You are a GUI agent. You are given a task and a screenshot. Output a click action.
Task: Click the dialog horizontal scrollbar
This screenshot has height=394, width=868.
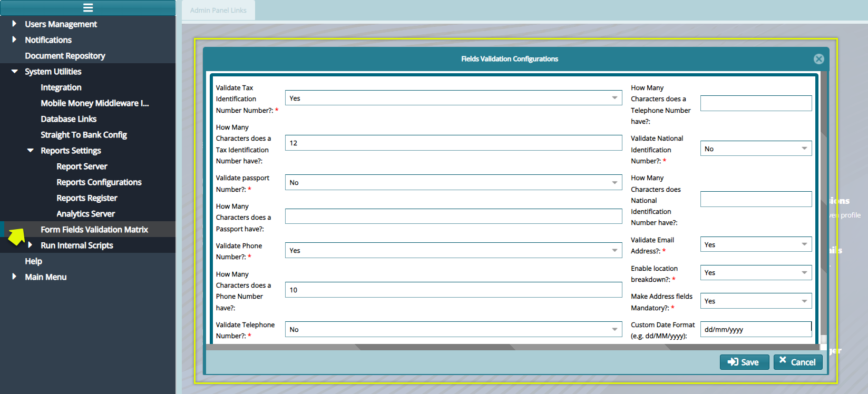point(513,347)
